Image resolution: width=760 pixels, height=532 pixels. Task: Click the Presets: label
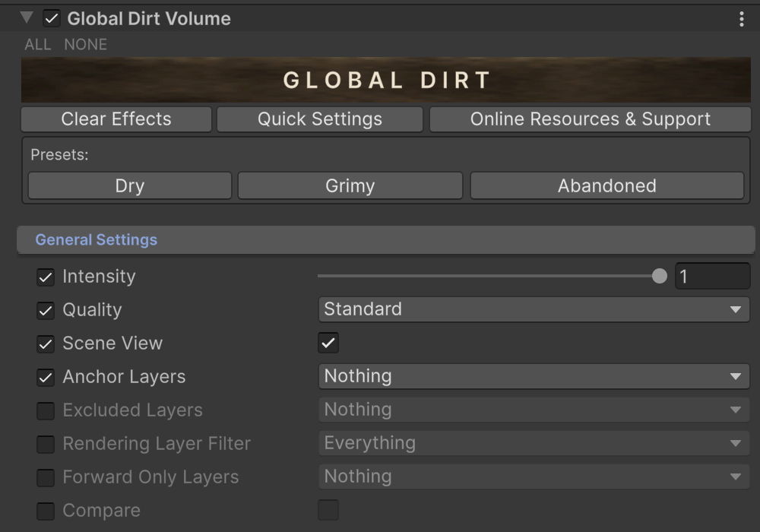tap(59, 154)
